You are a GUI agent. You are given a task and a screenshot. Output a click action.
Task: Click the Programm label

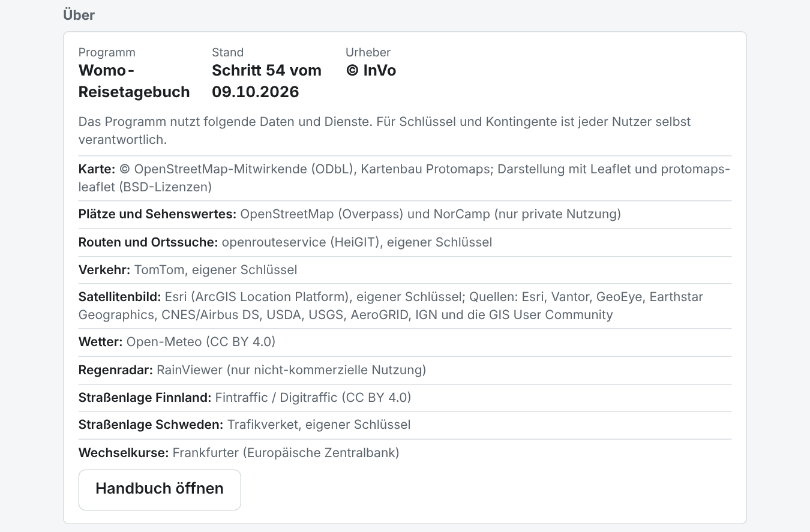[x=107, y=52]
